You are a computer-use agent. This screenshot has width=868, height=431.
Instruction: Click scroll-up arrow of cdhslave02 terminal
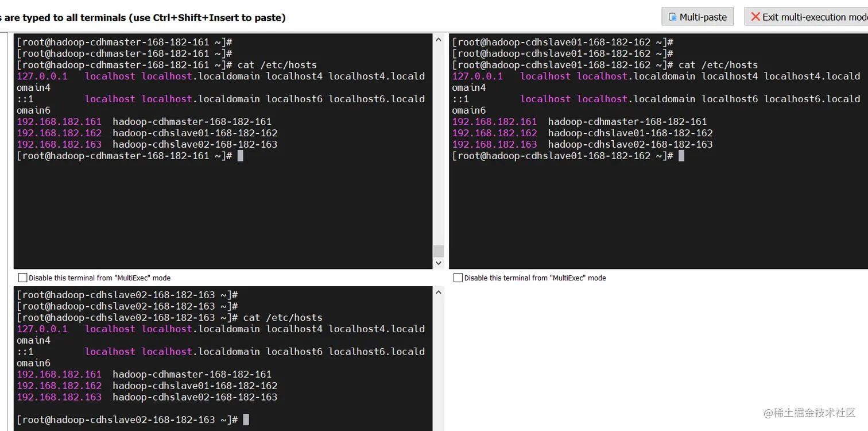[439, 292]
